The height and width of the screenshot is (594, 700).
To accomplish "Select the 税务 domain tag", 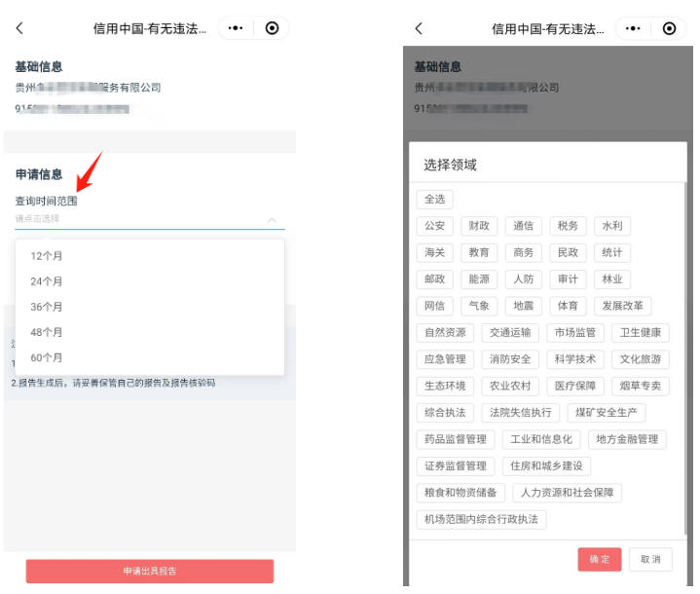I will (x=568, y=226).
